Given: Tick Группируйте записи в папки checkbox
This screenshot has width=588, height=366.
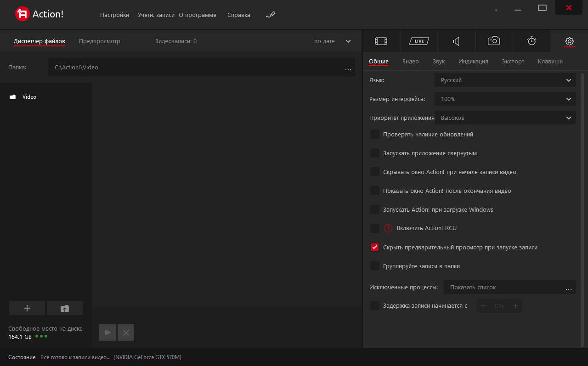Looking at the screenshot, I should [375, 266].
